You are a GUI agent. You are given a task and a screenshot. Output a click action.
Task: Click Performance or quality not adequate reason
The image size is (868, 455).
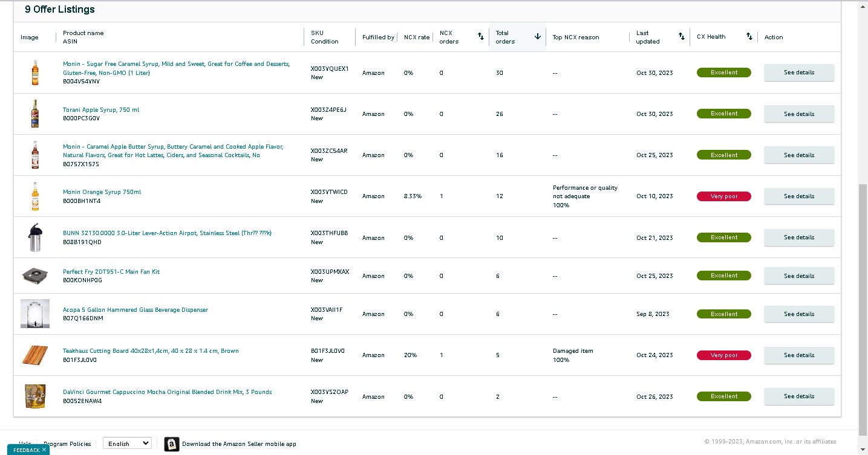pyautogui.click(x=586, y=192)
